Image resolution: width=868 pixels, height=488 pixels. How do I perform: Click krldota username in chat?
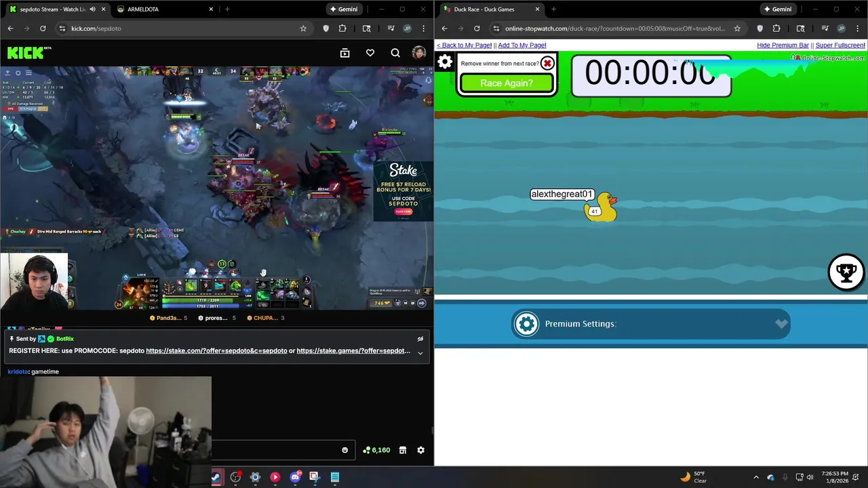tap(18, 371)
